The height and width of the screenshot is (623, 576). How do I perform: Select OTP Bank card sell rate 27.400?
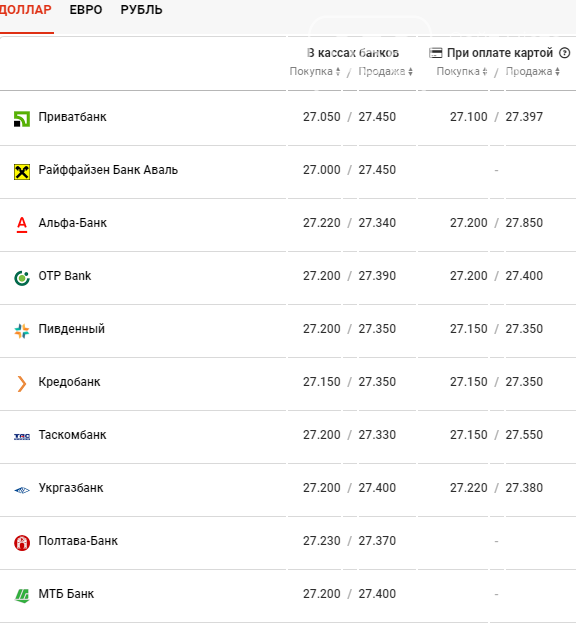click(x=524, y=276)
